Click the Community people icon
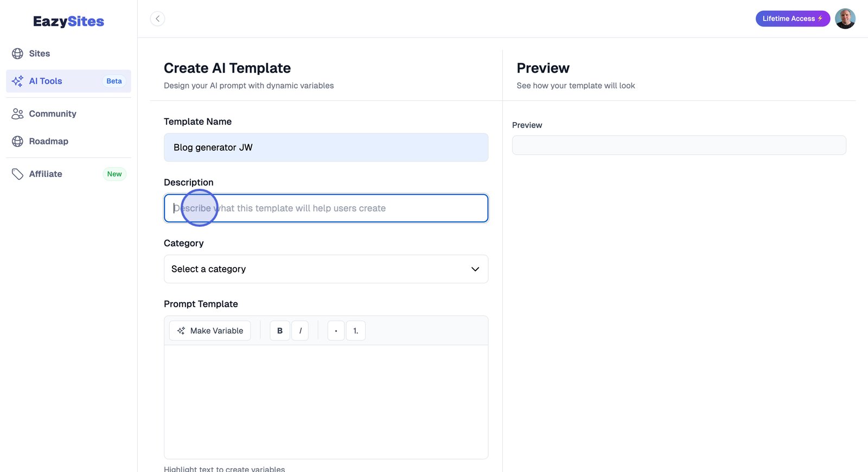The width and height of the screenshot is (868, 472). point(17,114)
